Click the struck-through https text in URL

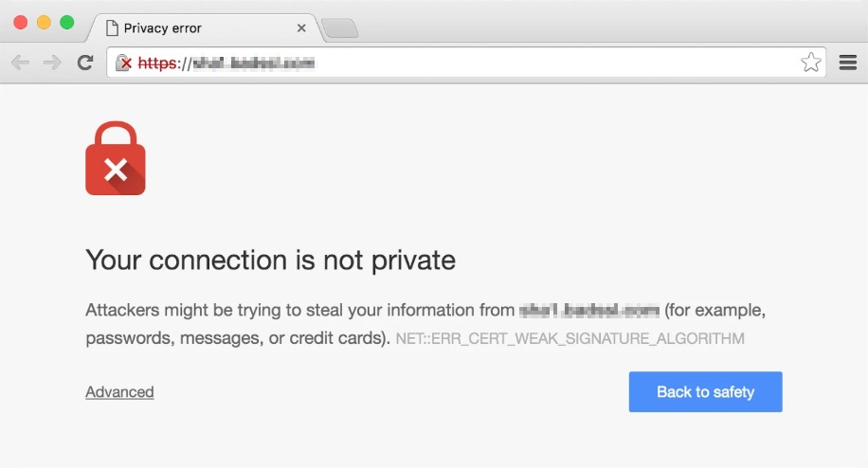tap(157, 63)
